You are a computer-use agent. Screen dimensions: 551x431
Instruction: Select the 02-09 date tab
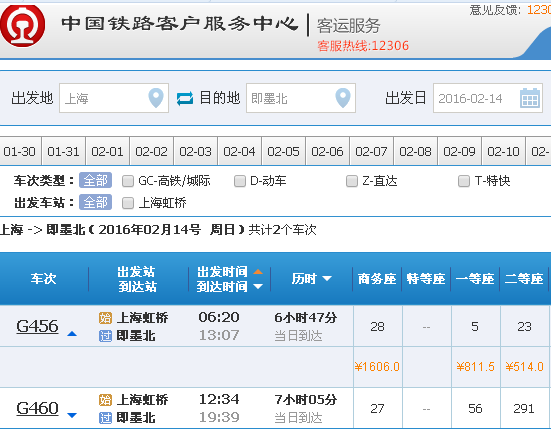(459, 151)
